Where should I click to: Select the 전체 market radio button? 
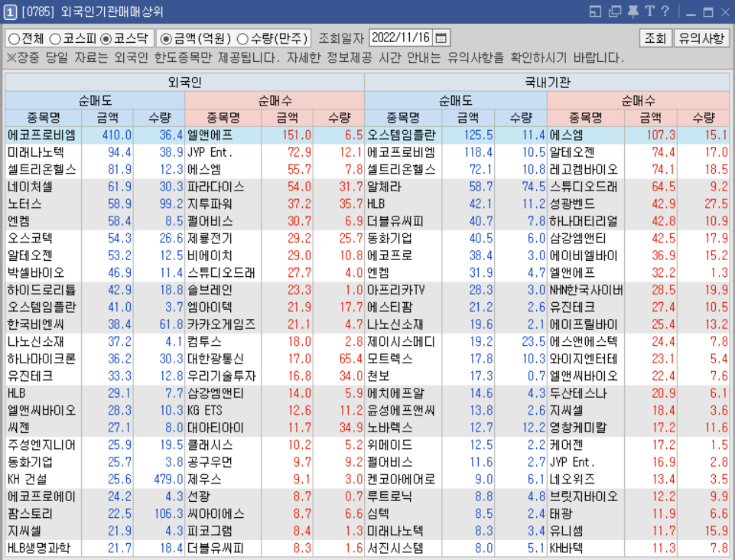14,38
